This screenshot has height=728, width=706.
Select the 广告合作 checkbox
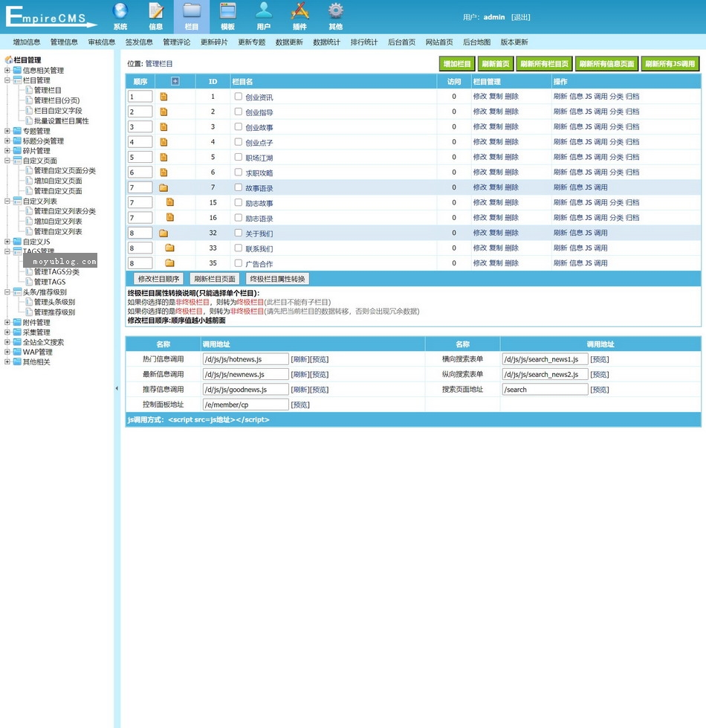(x=239, y=263)
